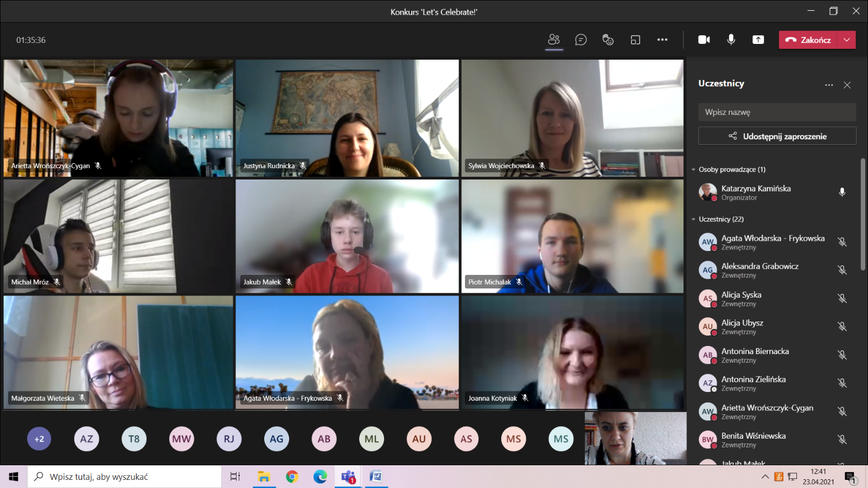Click the AS avatar in bottom strip
Viewport: 868px width, 488px height.
click(x=467, y=439)
